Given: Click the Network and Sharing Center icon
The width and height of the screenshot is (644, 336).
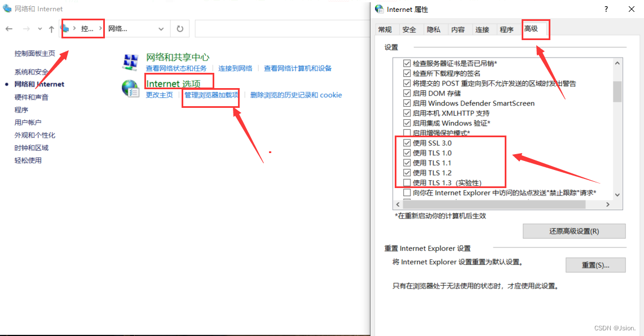Looking at the screenshot, I should tap(131, 62).
